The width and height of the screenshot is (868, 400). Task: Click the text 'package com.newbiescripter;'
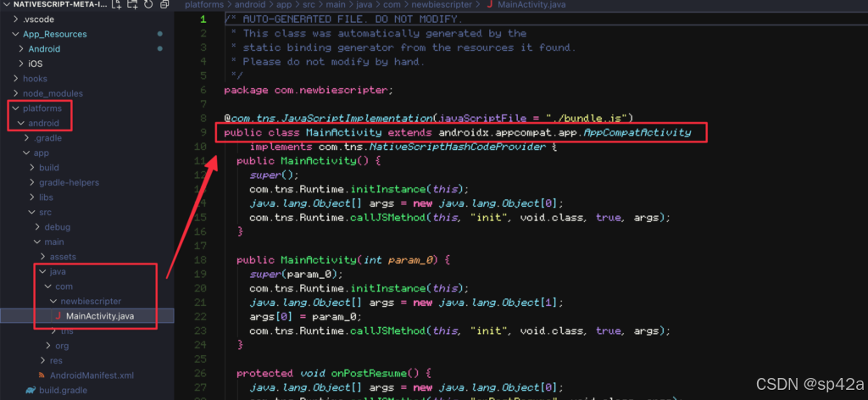[x=309, y=90]
